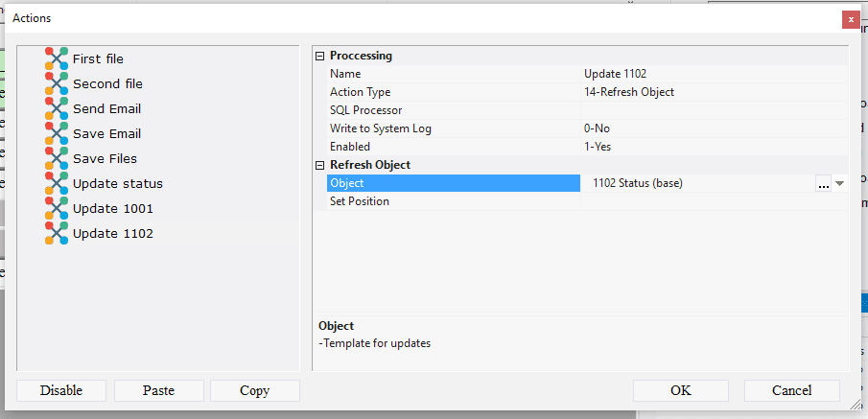Click the Copy button
Viewport: 868px width, 419px height.
coord(255,390)
